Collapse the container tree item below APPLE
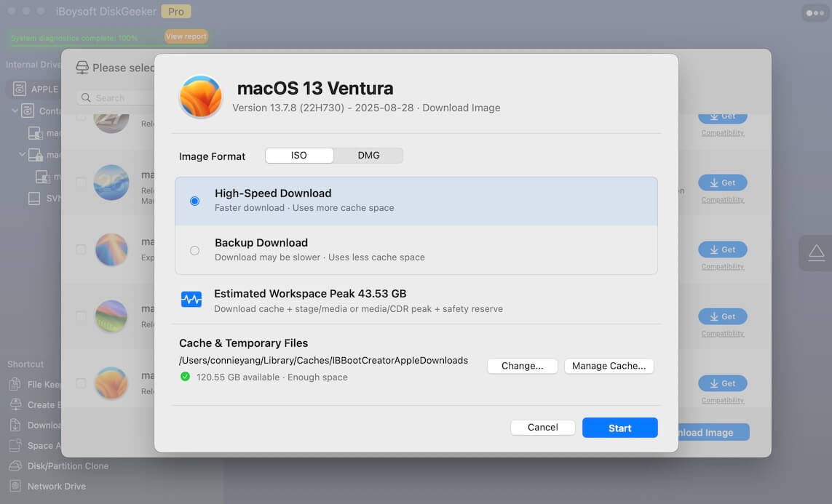The height and width of the screenshot is (504, 832). pos(15,111)
